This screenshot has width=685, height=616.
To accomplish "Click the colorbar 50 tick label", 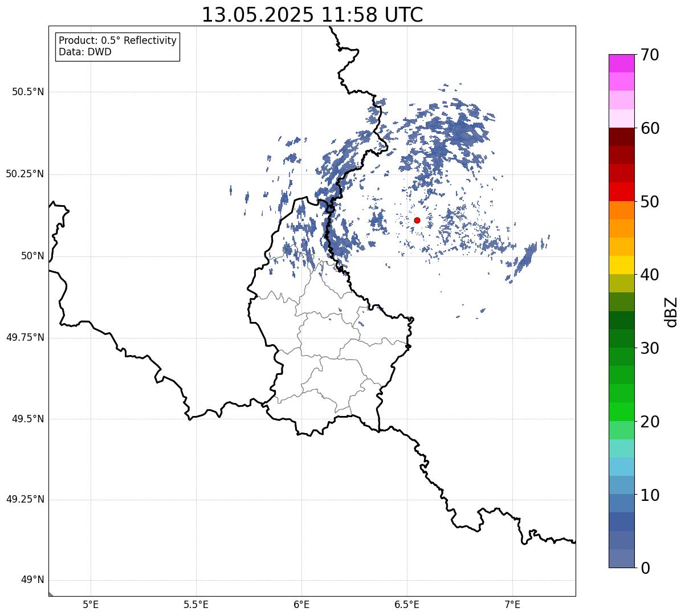I will (650, 202).
